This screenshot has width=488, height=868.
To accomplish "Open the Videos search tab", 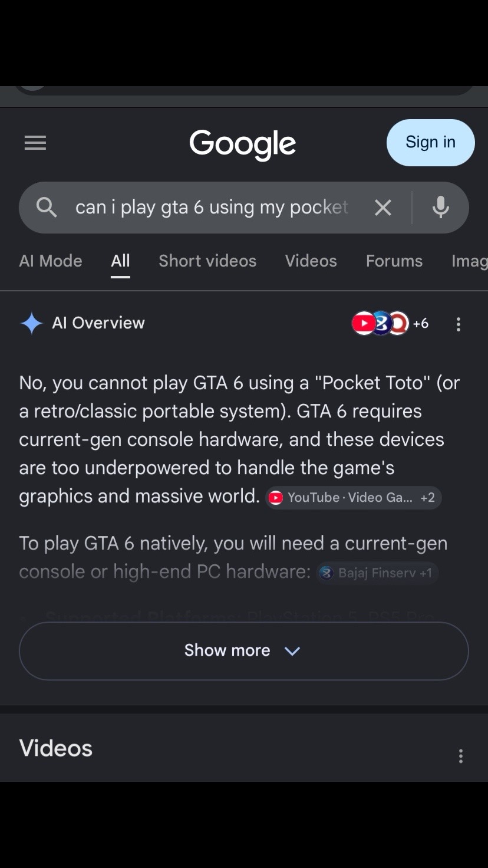I will pos(311,261).
